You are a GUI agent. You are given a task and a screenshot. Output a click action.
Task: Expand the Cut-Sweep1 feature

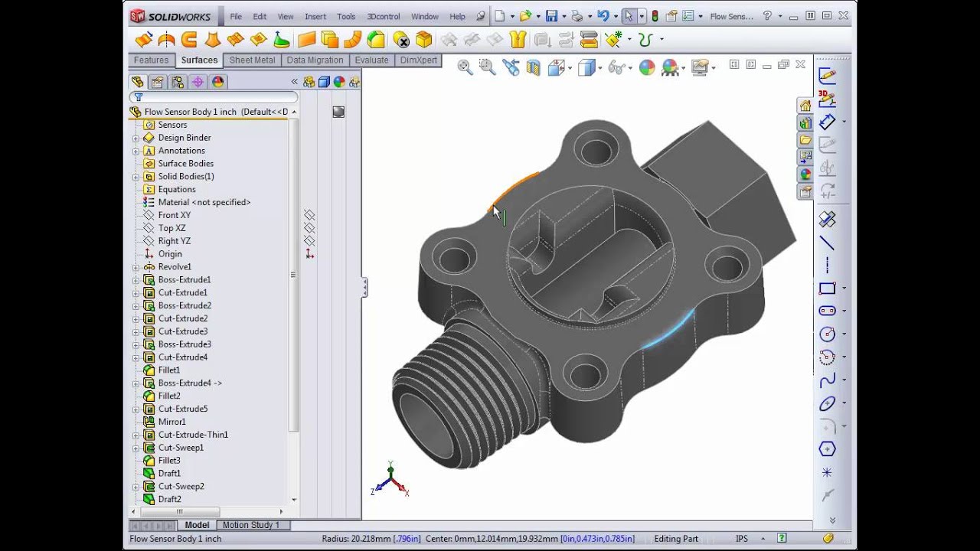[136, 448]
